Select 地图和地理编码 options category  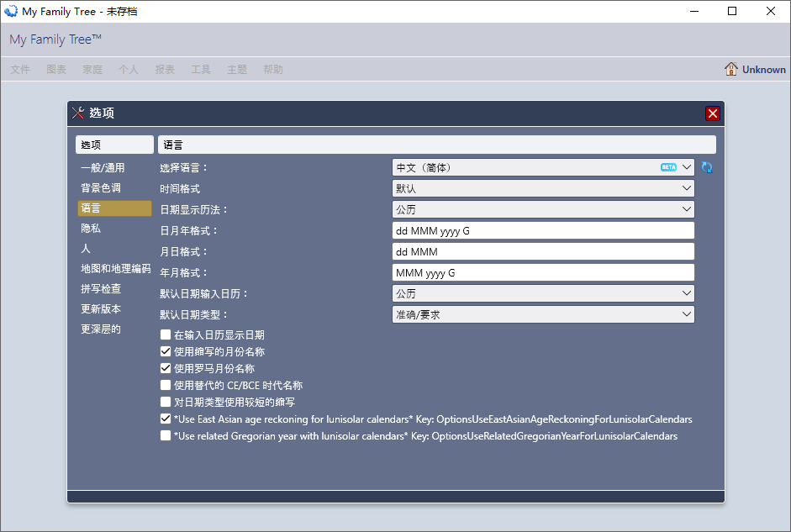coord(115,269)
